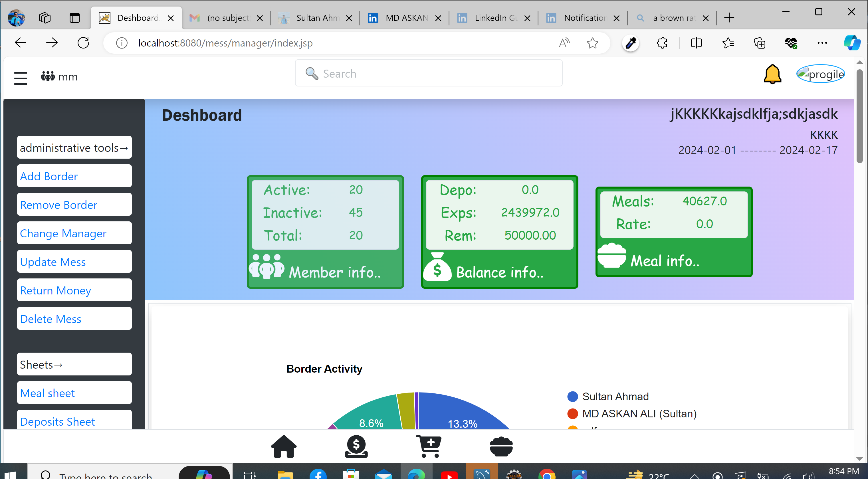Go back to the previous page

pyautogui.click(x=21, y=43)
